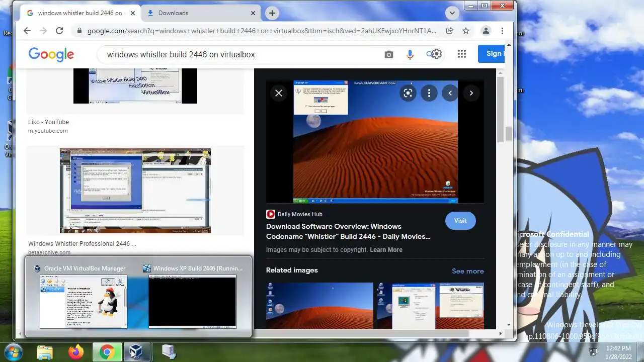The image size is (644, 362).
Task: Click the Google search text field
Action: [242, 54]
